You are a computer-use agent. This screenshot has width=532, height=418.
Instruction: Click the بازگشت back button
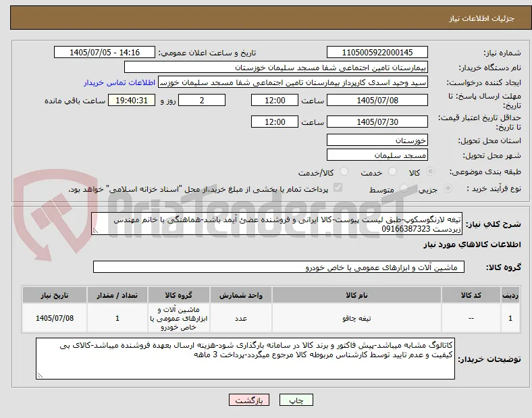pos(249,400)
